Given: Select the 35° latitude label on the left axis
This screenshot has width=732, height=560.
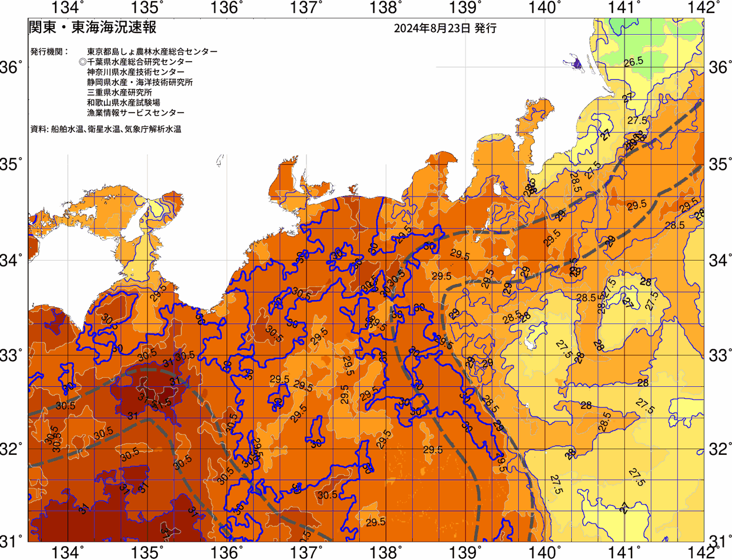Looking at the screenshot, I should [12, 166].
